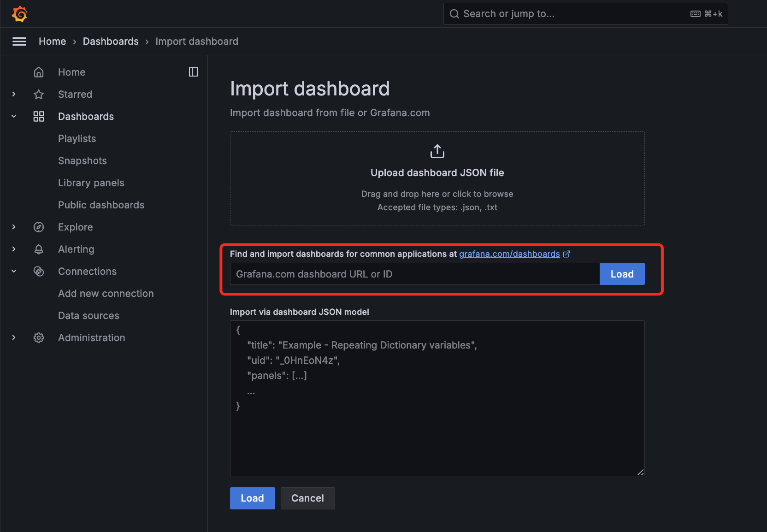Click the Upload dashboard JSON file drop zone
Screen dimensions: 767x532
click(437, 178)
